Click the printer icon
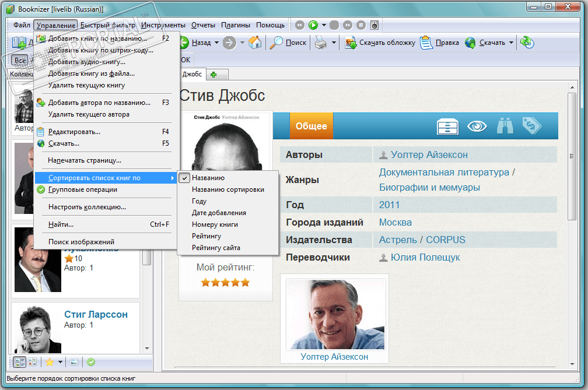 coord(321,43)
